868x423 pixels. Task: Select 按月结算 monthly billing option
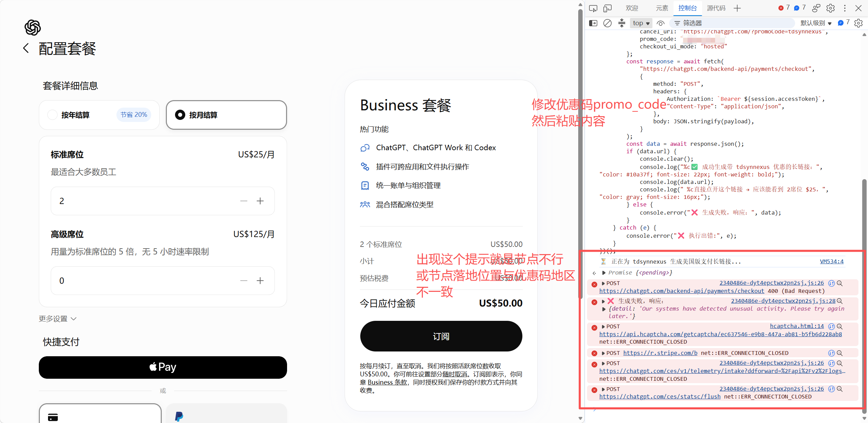click(x=226, y=115)
